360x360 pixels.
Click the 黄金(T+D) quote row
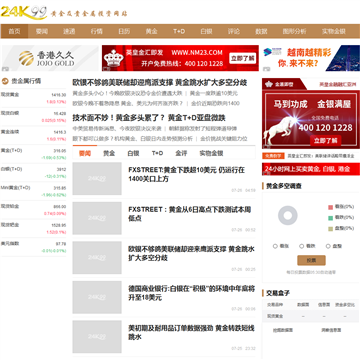[x=33, y=154]
